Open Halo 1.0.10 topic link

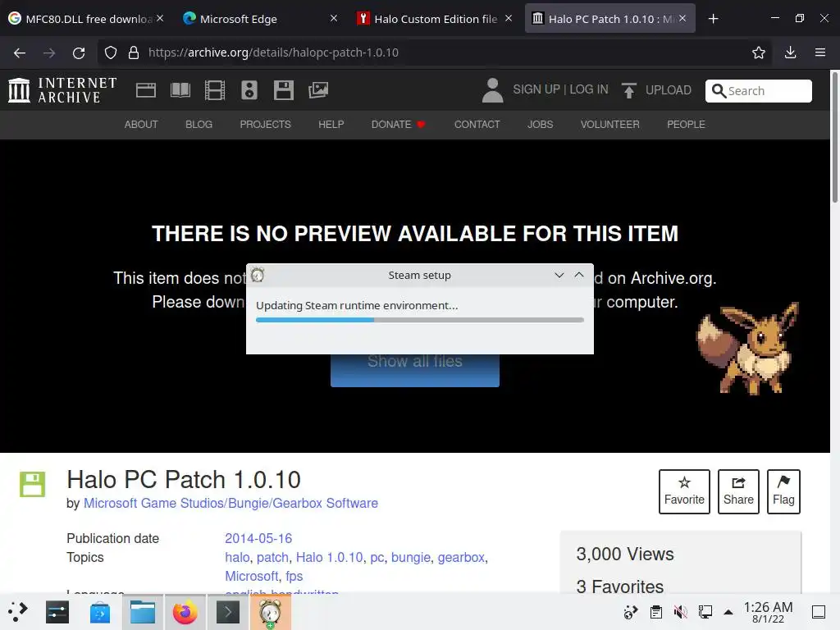pos(330,557)
